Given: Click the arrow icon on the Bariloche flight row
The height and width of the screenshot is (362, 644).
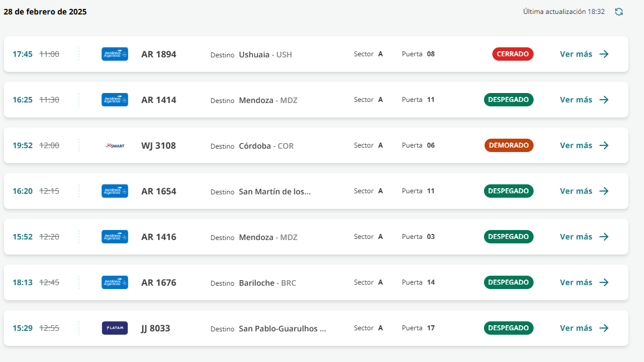Looking at the screenshot, I should coord(604,282).
